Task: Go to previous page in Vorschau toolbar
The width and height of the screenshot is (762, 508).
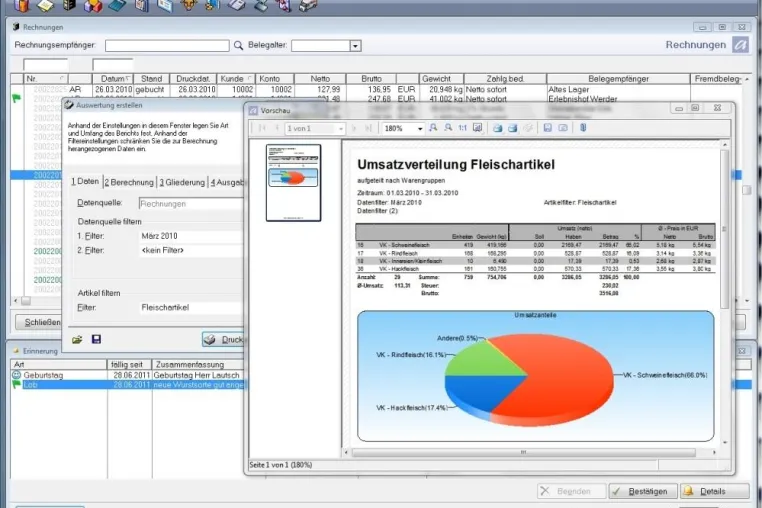Action: click(277, 128)
